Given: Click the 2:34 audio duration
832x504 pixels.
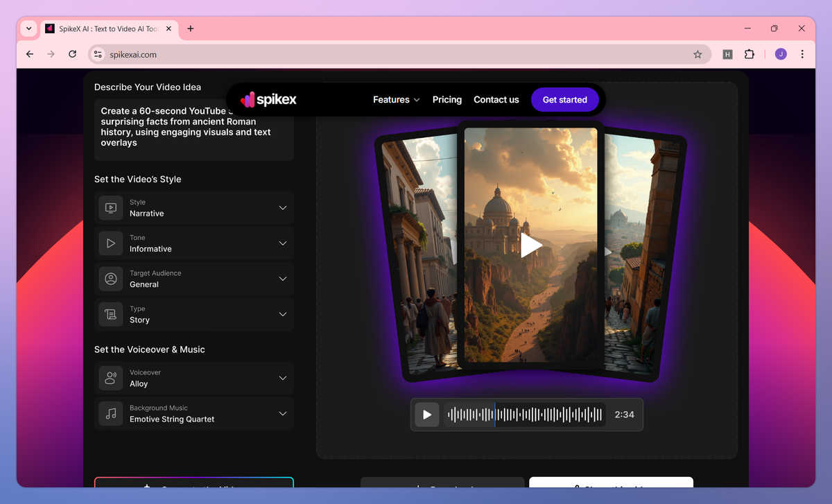Looking at the screenshot, I should (x=625, y=415).
